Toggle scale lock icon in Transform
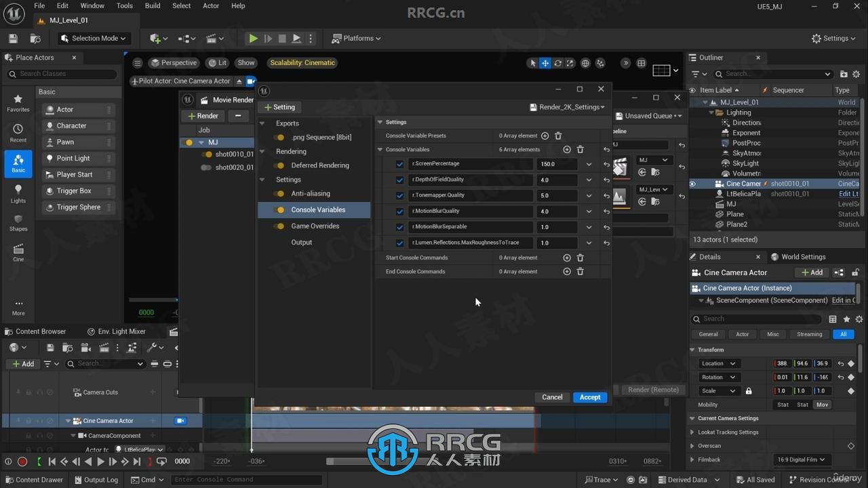The width and height of the screenshot is (868, 488). [749, 391]
